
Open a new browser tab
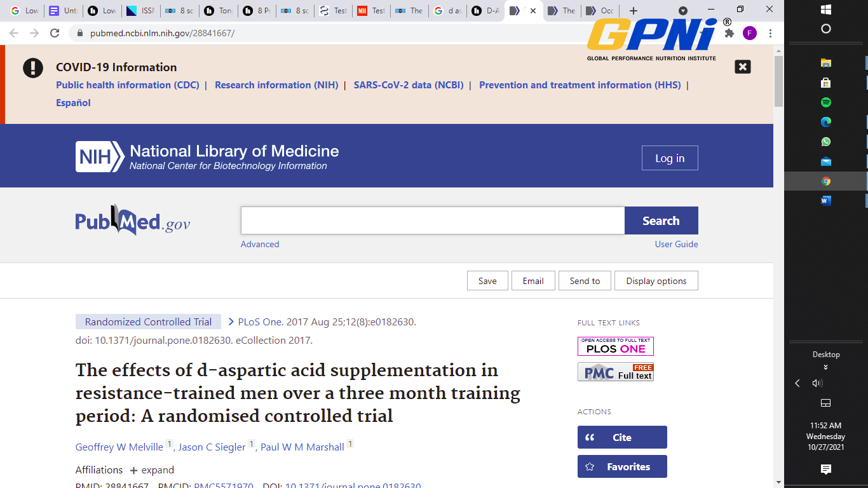click(x=633, y=11)
